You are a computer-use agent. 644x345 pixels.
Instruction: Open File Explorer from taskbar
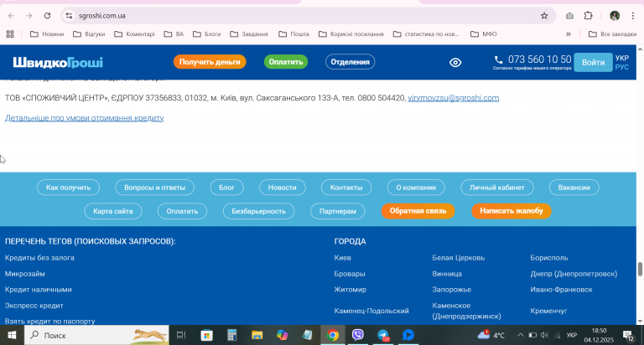(257, 335)
